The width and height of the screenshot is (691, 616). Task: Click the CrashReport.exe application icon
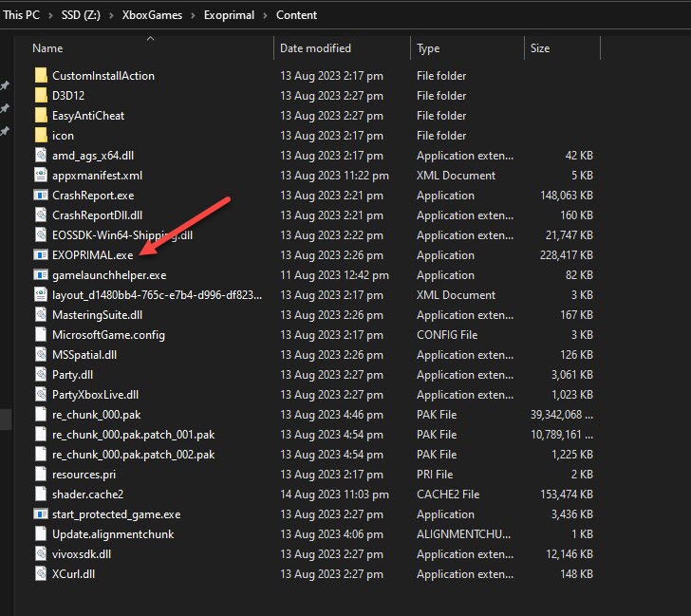pos(41,195)
